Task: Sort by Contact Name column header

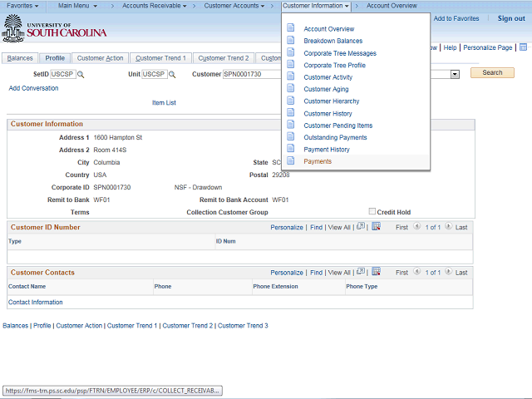Action: 27,286
